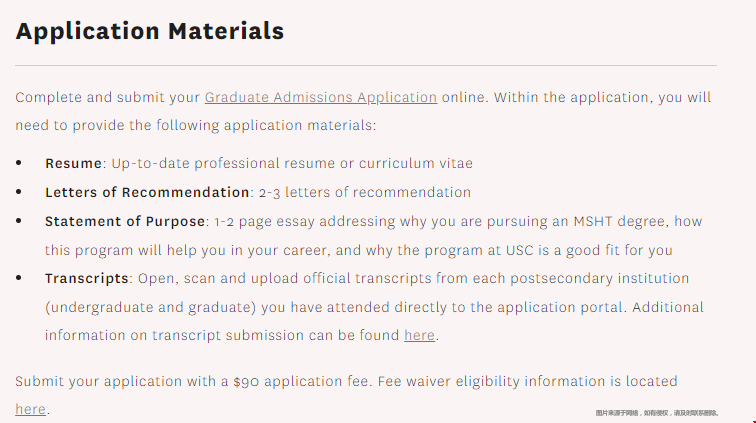The height and width of the screenshot is (423, 756).
Task: Open the Graduate Admissions Application link
Action: (321, 97)
